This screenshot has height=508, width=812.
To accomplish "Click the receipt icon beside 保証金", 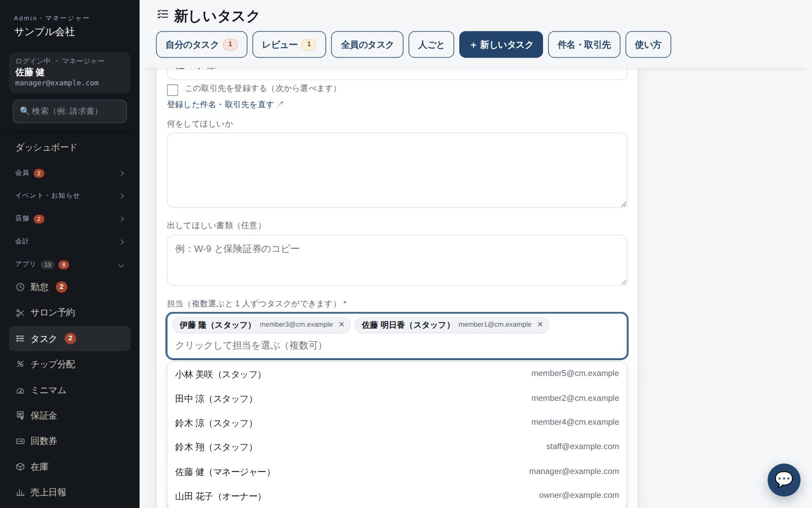I will pyautogui.click(x=20, y=416).
